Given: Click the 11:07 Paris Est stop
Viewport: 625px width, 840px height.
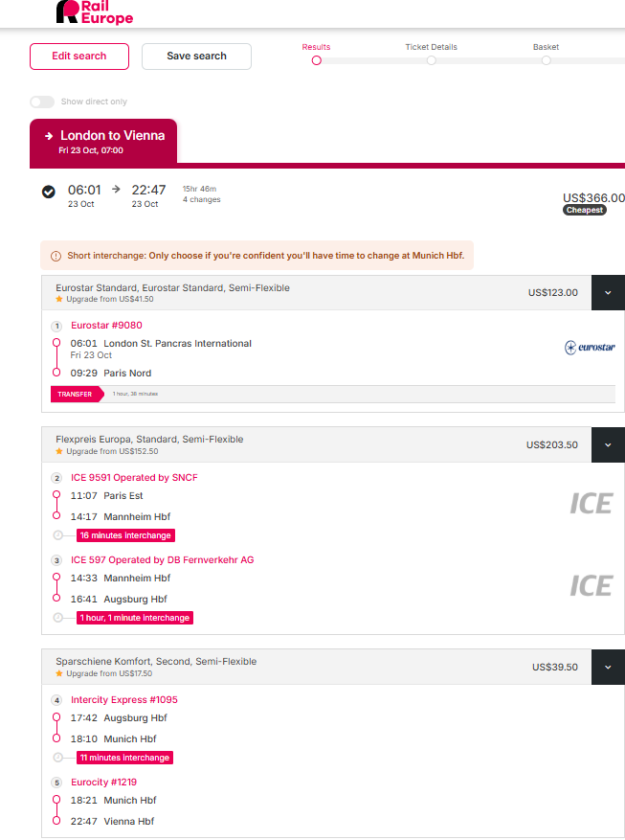Looking at the screenshot, I should click(106, 495).
